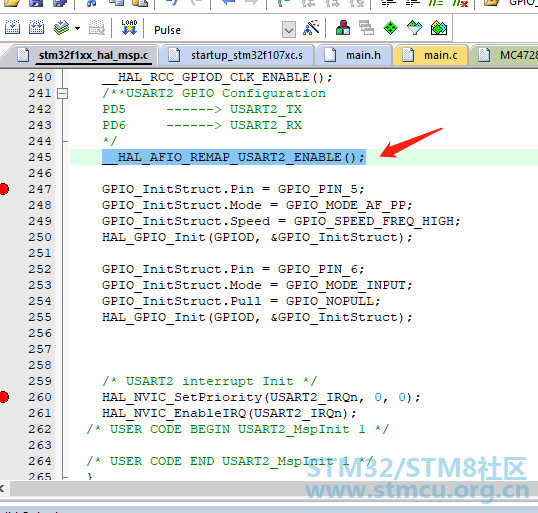Click the __HAL_RCC_GPIOD_CLK_ENABLE() line
The width and height of the screenshot is (538, 513).
point(217,77)
